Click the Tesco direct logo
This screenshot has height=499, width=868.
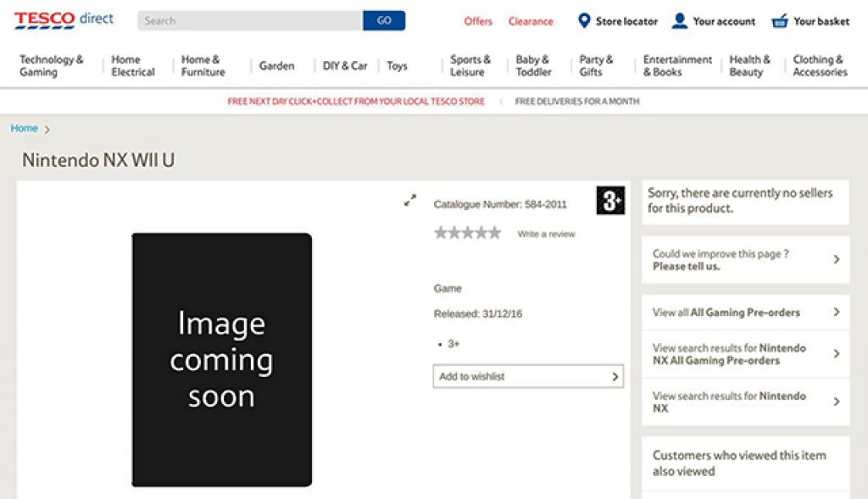pyautogui.click(x=64, y=20)
